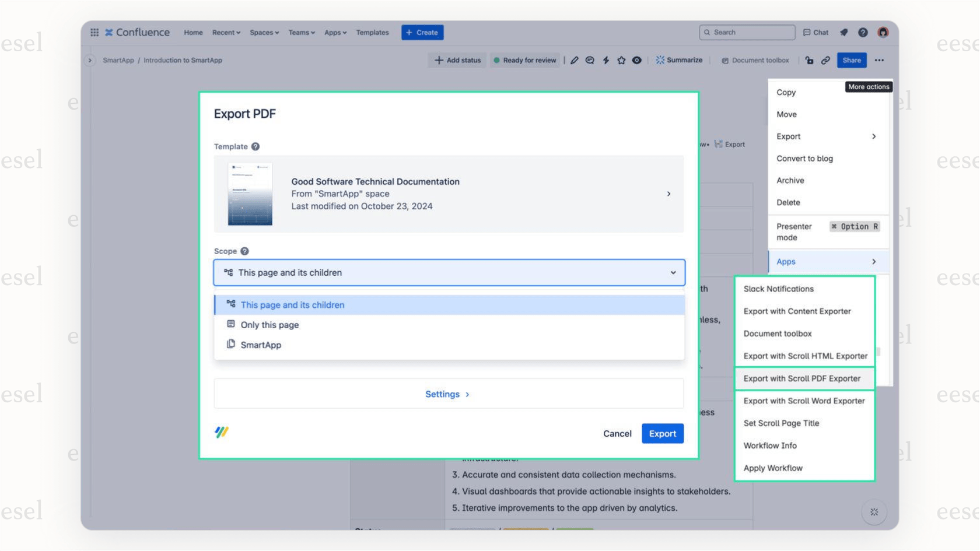Open the Spaces dropdown in the navigation
Screen dimensions: 980x551
pyautogui.click(x=263, y=33)
